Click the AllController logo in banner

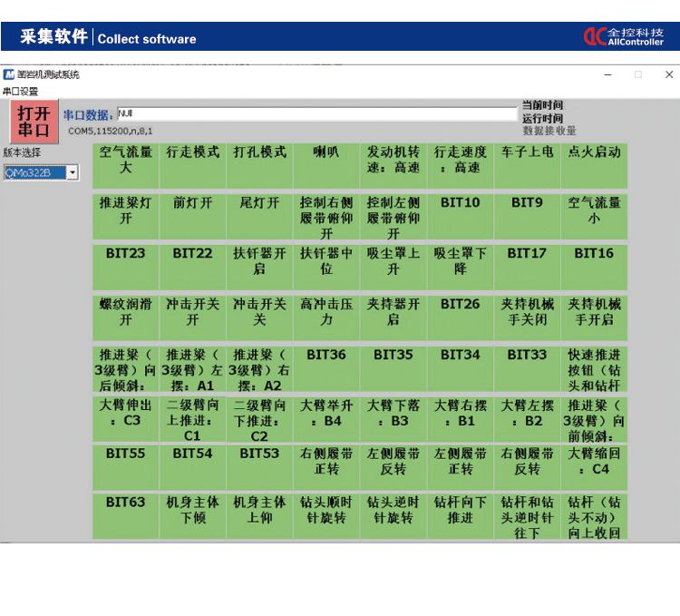pos(623,36)
